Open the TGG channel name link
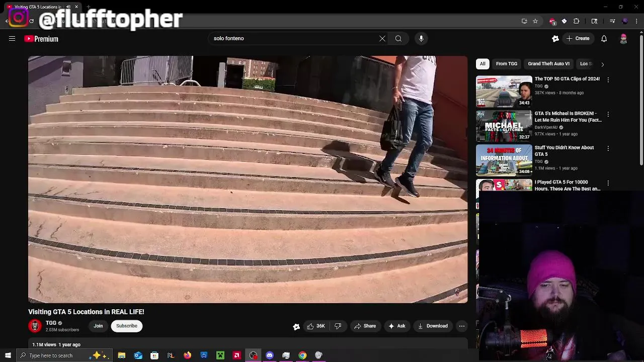This screenshot has width=644, height=362. tap(51, 323)
